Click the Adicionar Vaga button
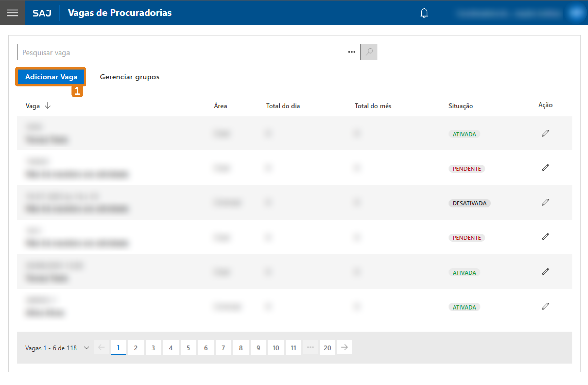 (51, 77)
